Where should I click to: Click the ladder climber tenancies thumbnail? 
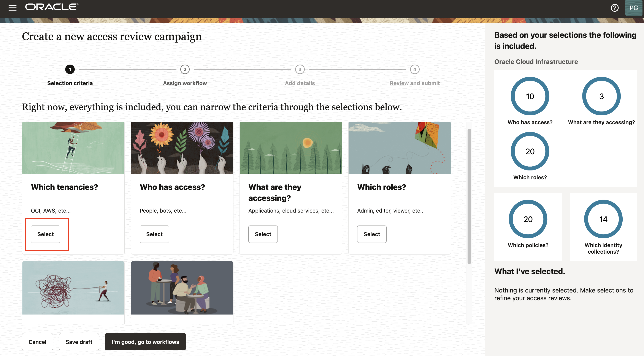coord(73,148)
